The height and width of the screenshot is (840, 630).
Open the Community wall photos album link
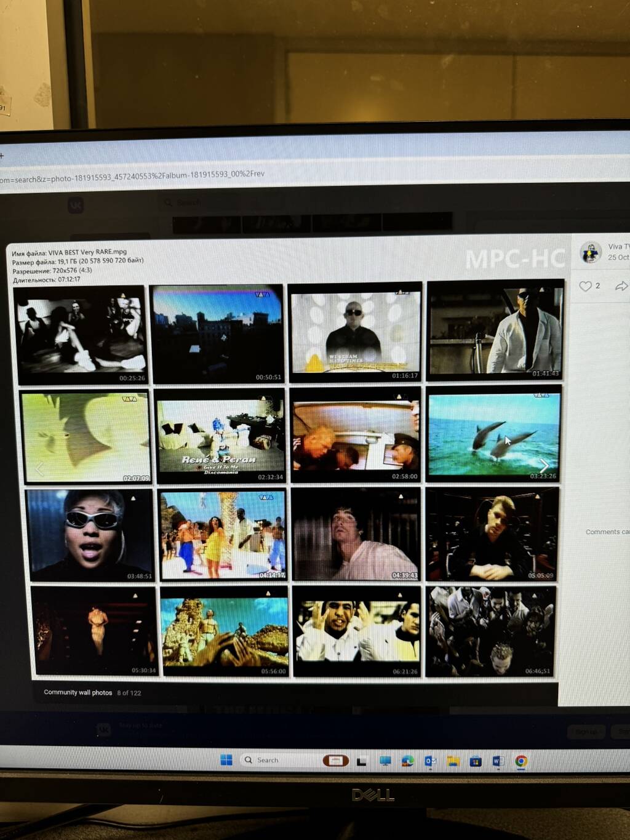[x=78, y=692]
